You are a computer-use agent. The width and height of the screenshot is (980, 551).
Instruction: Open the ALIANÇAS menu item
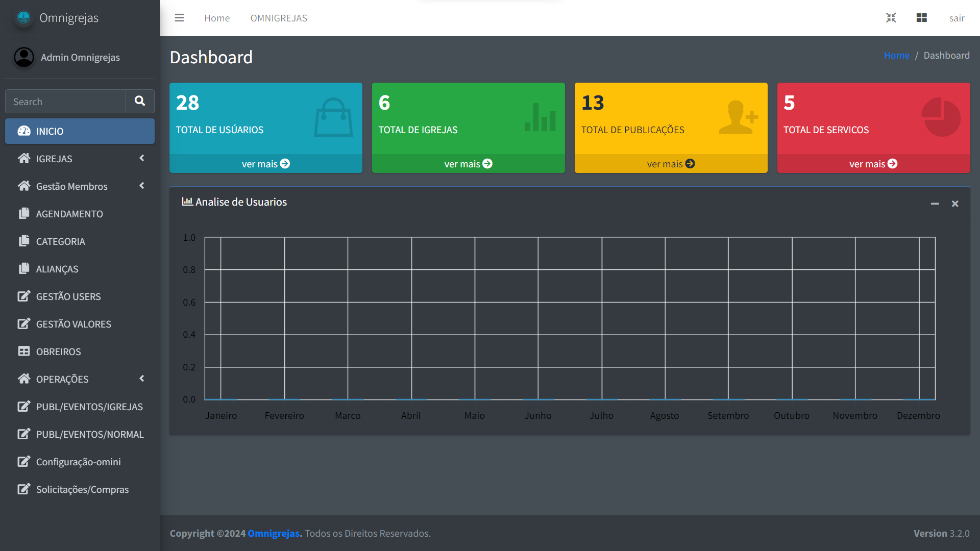80,269
